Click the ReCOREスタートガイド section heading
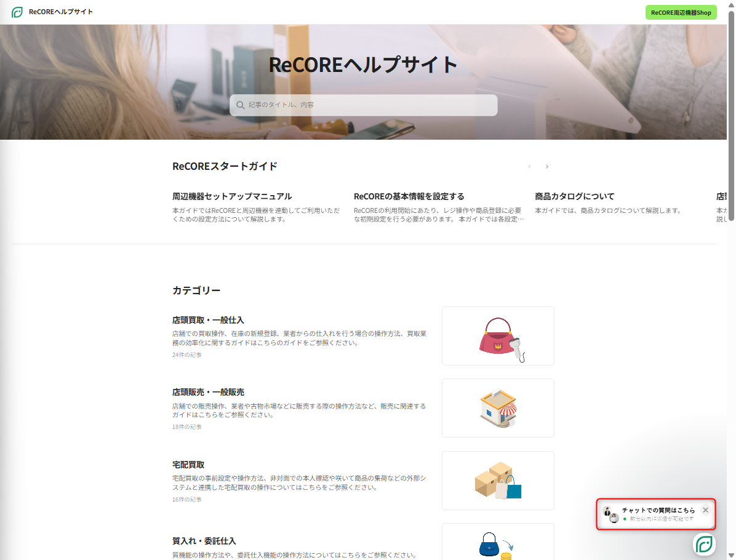 (x=225, y=167)
